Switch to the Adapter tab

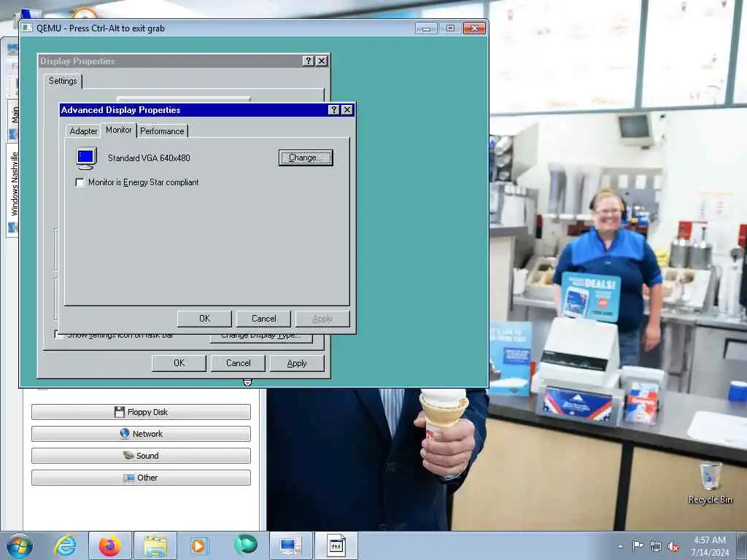(x=83, y=131)
